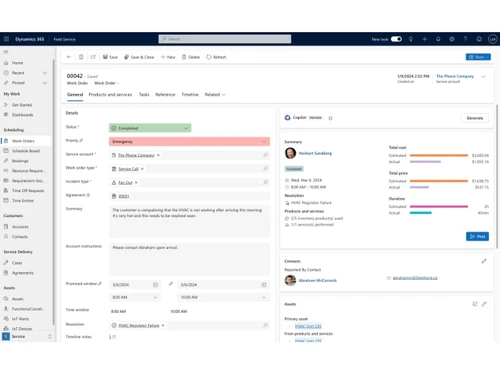This screenshot has height=375, width=500.
Task: Click the Duration Actual teal bar
Action: [x=421, y=213]
